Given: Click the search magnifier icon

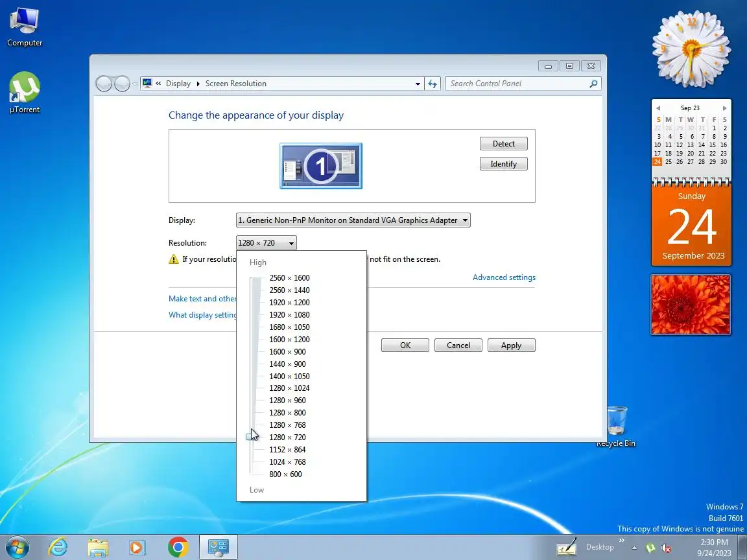Looking at the screenshot, I should coord(593,84).
